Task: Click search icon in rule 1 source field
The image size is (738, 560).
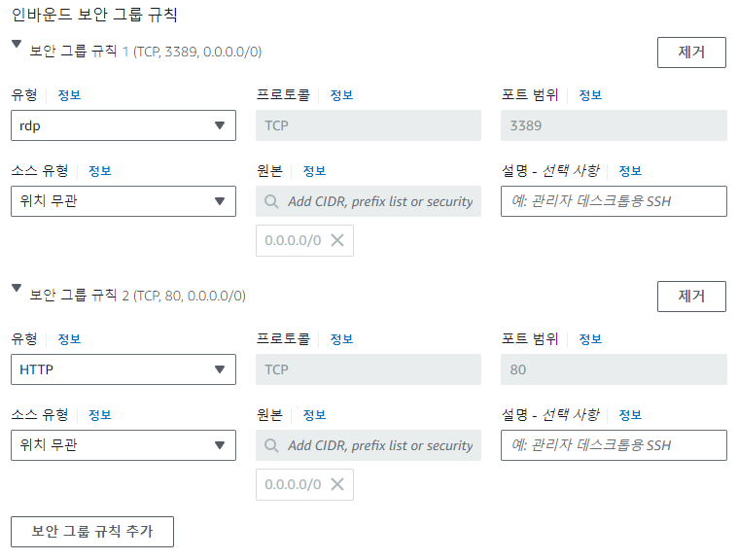Action: 271,201
